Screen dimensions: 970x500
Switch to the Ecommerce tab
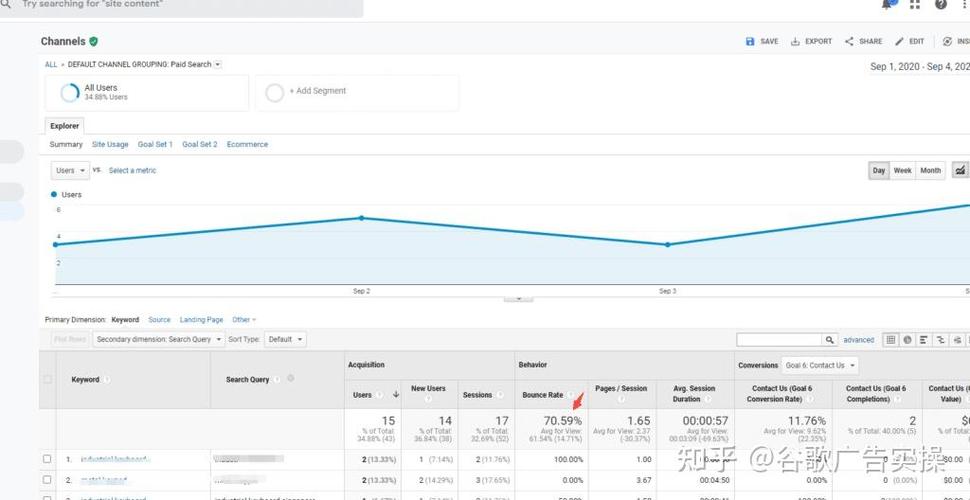point(247,144)
